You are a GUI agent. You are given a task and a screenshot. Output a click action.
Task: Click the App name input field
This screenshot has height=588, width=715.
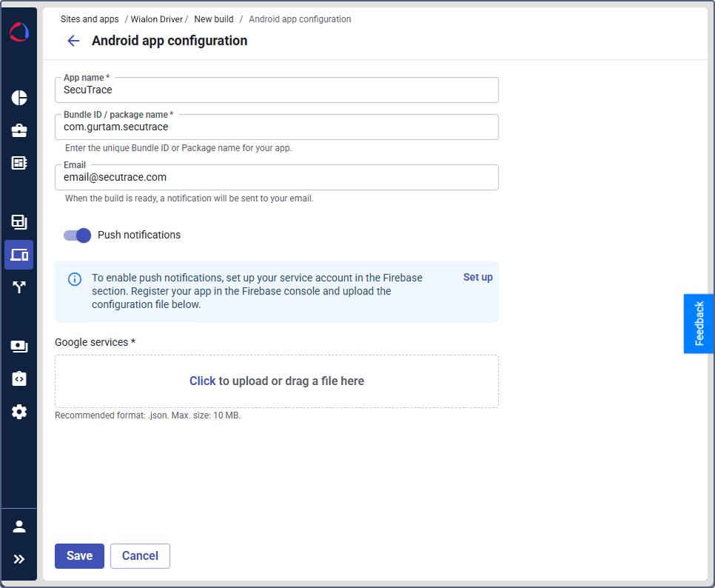point(276,90)
